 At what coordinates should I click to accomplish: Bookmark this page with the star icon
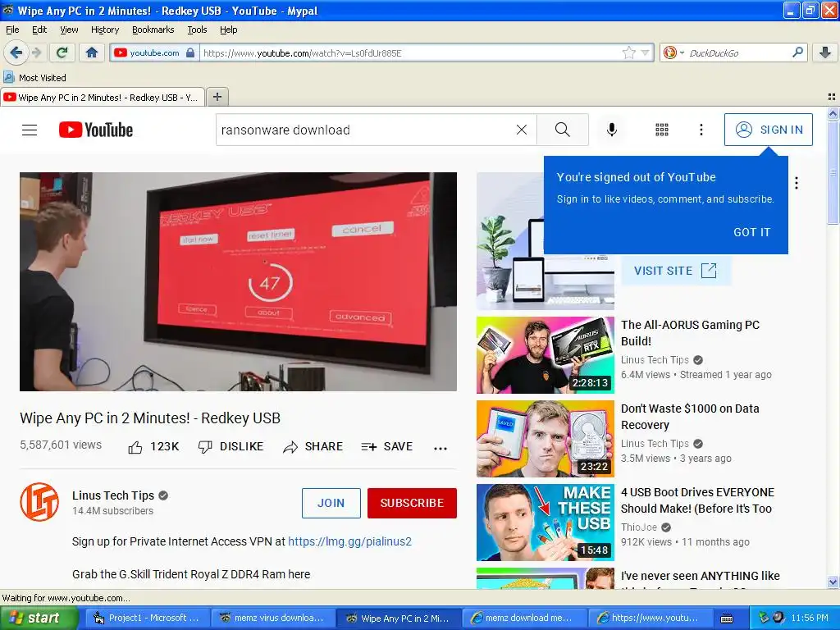point(629,52)
